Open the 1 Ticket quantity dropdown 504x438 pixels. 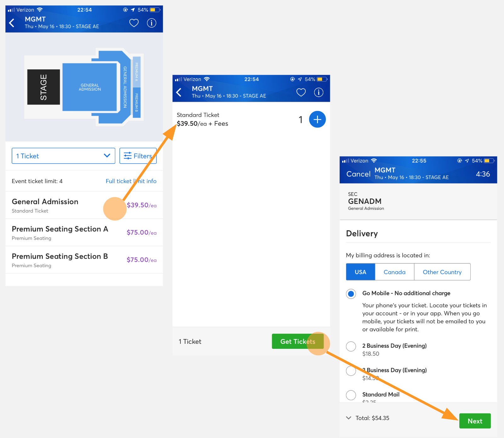pyautogui.click(x=64, y=156)
